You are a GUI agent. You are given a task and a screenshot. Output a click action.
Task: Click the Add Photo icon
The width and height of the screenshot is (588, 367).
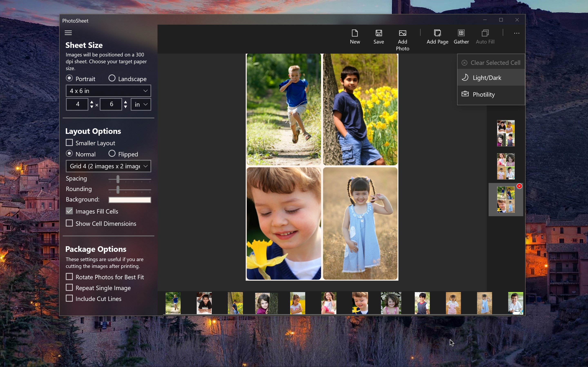click(402, 33)
